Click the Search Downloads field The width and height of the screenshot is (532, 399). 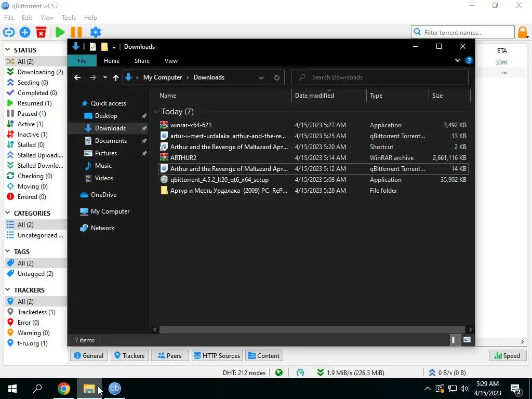(380, 77)
